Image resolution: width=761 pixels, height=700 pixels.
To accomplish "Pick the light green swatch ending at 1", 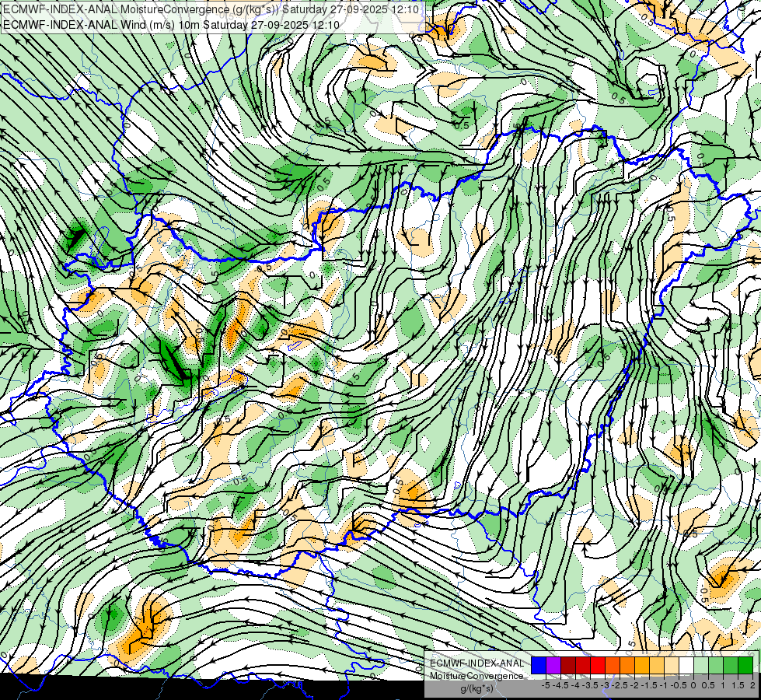I will pos(716,666).
